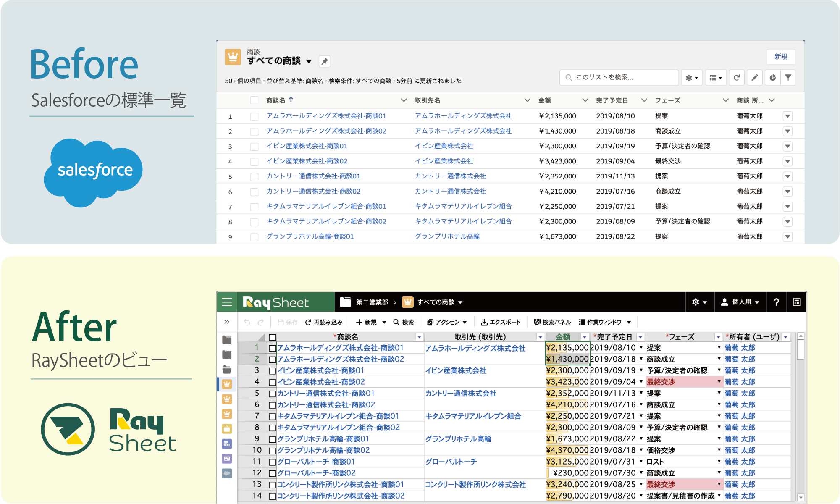Open RaySheet 商談名 column filter dropdown
840x504 pixels.
click(x=419, y=337)
